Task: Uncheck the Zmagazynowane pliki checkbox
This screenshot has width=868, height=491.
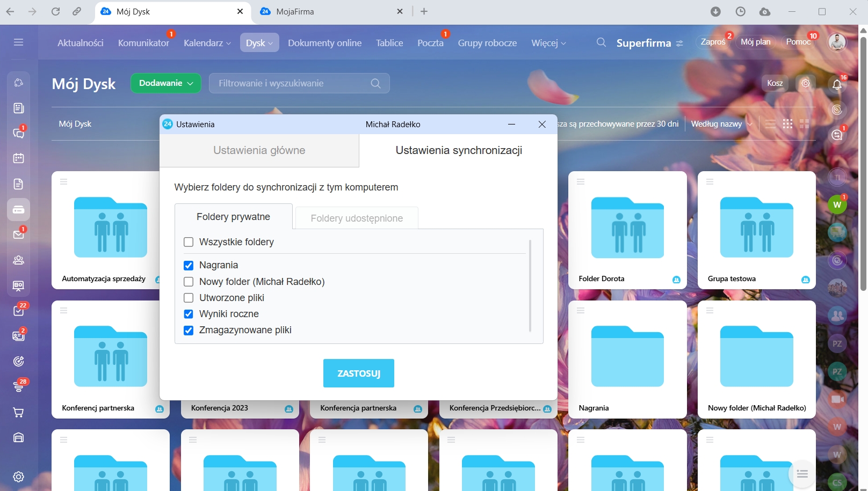Action: (x=189, y=330)
